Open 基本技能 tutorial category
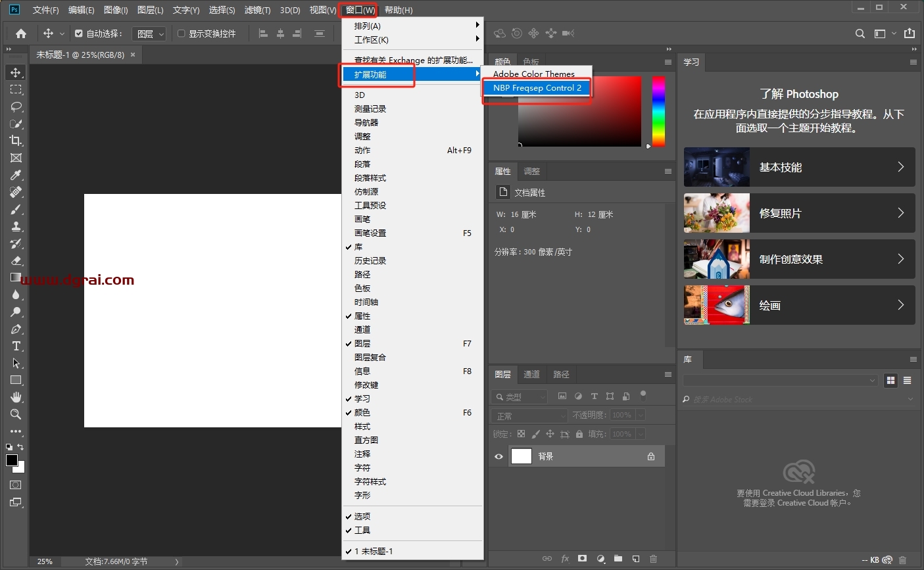Screen dimensions: 924x570 [799, 167]
